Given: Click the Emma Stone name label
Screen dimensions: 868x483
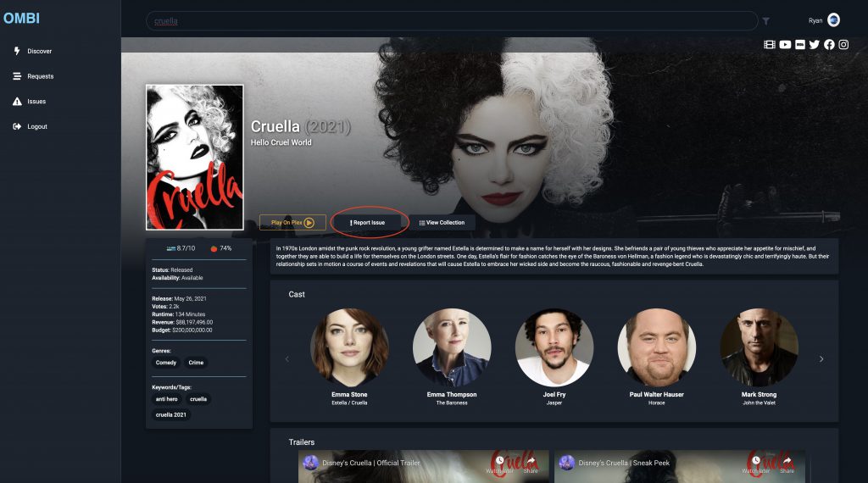Looking at the screenshot, I should pos(349,395).
